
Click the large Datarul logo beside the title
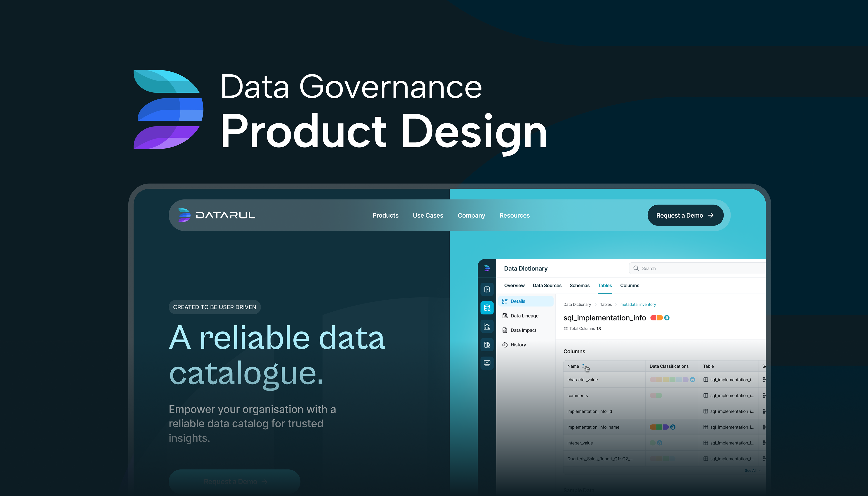[x=168, y=109]
